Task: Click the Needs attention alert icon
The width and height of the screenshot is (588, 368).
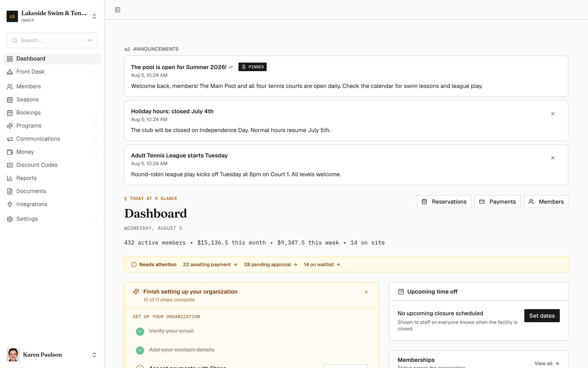Action: tap(134, 265)
